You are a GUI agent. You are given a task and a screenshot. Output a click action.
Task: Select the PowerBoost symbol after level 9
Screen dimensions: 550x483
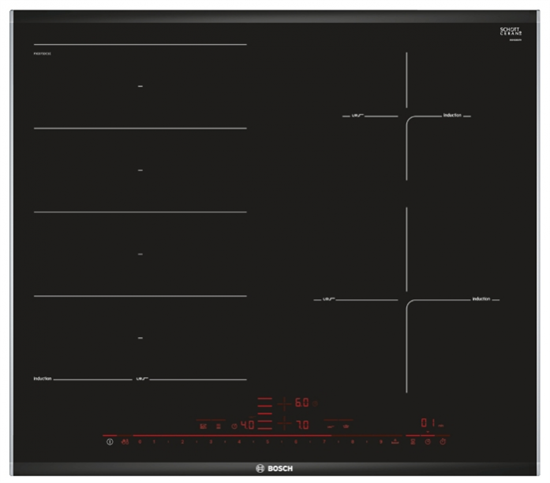(395, 442)
